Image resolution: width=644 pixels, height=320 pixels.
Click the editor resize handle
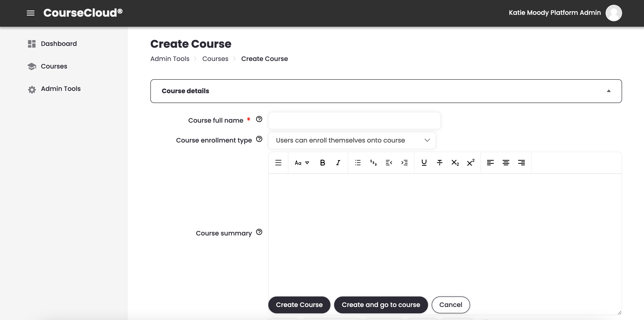click(x=619, y=313)
